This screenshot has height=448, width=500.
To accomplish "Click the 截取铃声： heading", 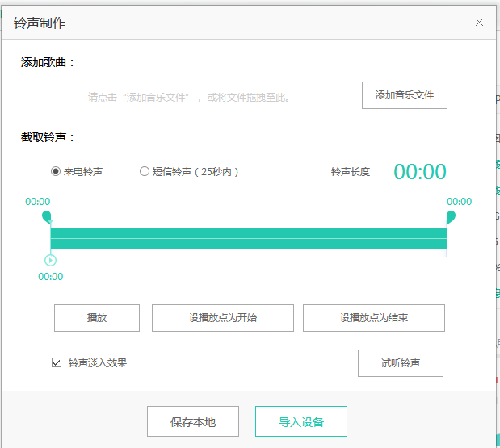I will [x=48, y=137].
